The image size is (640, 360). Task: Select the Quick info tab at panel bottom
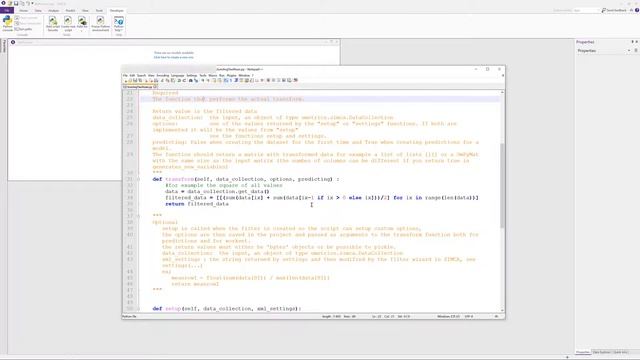(620, 352)
